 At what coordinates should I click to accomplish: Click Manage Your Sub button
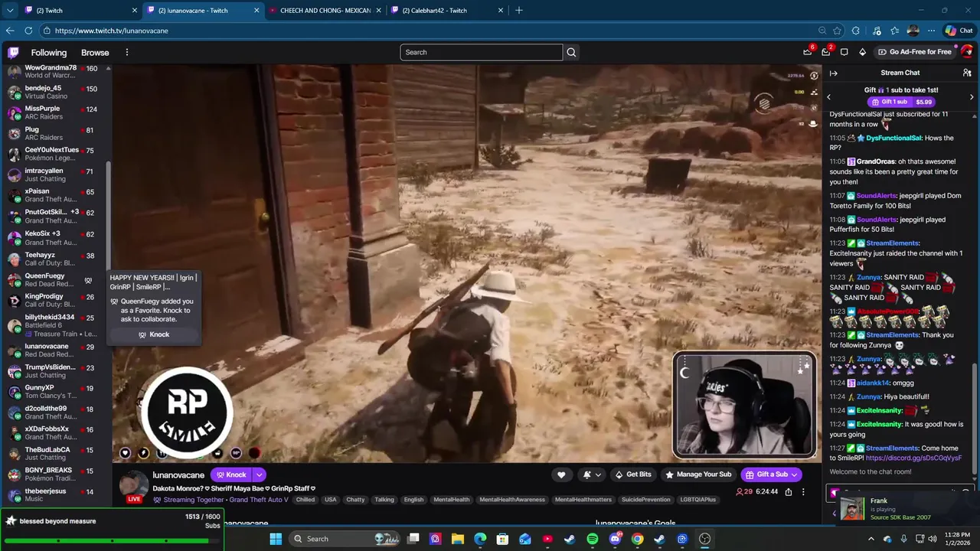click(x=697, y=474)
